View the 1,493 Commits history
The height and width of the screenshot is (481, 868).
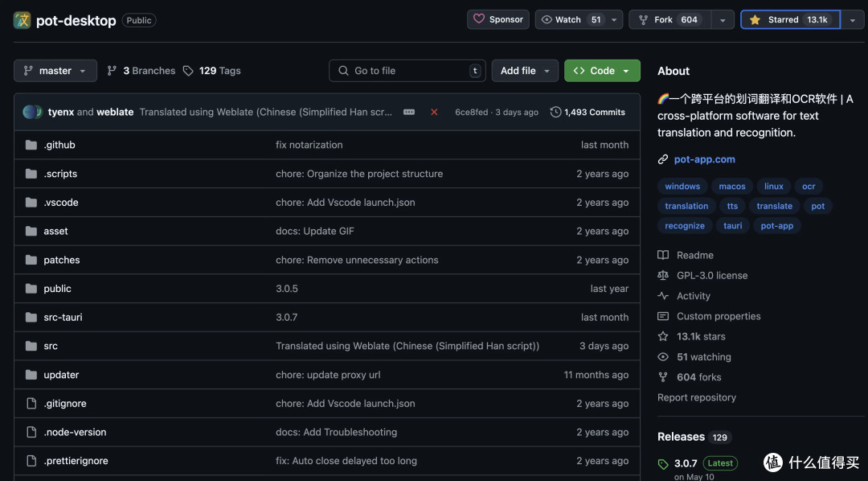pyautogui.click(x=588, y=112)
